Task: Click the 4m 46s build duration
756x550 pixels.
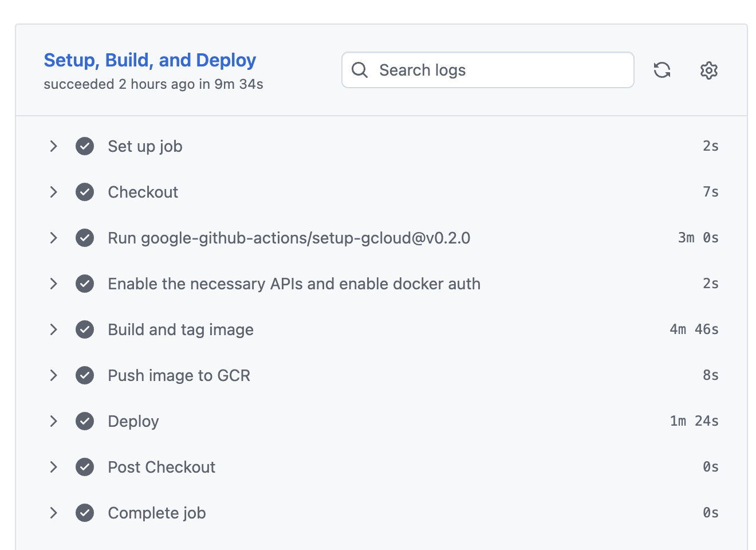Action: pyautogui.click(x=694, y=329)
